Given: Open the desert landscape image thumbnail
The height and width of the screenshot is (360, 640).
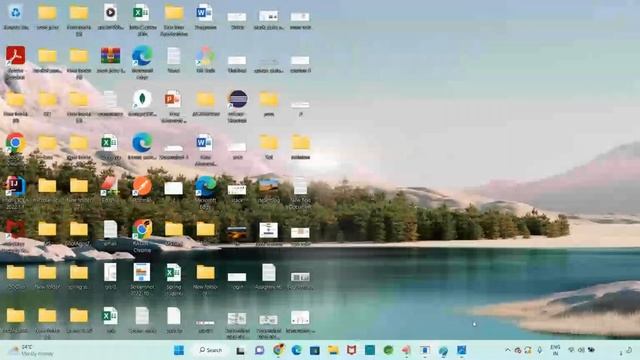Looking at the screenshot, I should point(269,185).
